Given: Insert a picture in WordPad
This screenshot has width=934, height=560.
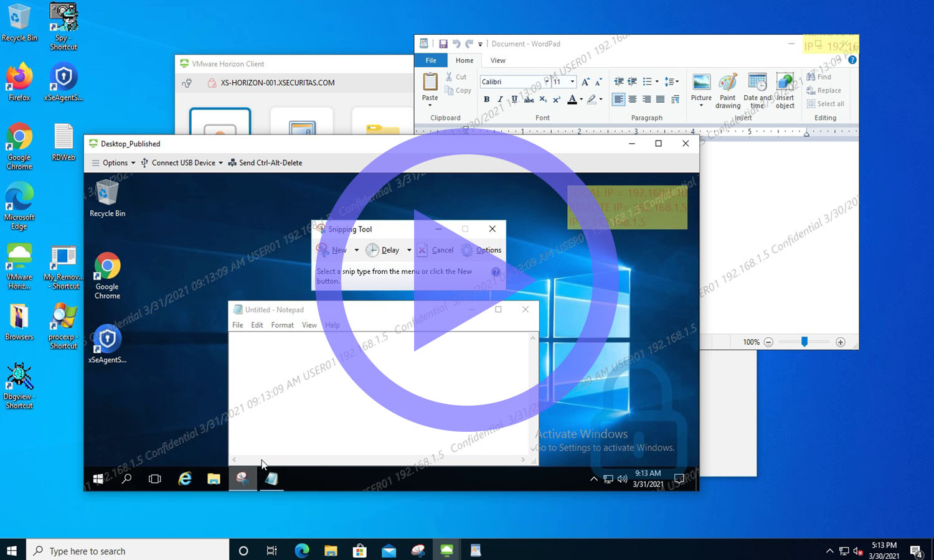Looking at the screenshot, I should click(x=701, y=83).
